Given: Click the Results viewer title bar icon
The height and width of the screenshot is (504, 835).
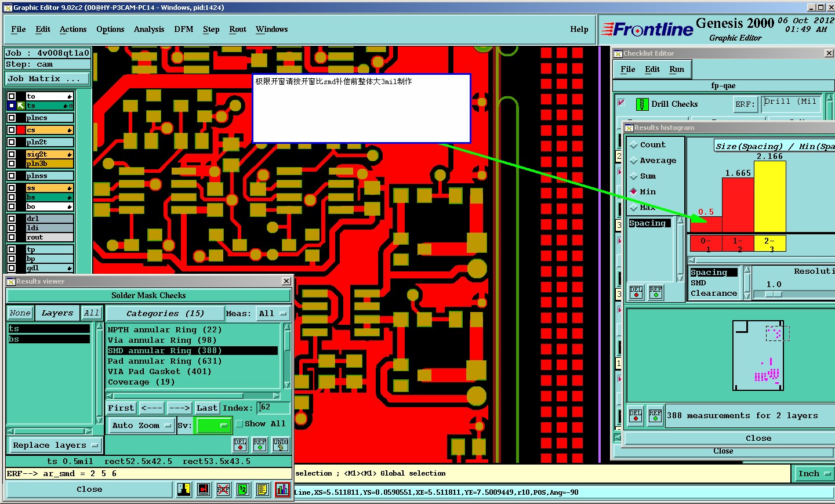Looking at the screenshot, I should click(x=11, y=282).
